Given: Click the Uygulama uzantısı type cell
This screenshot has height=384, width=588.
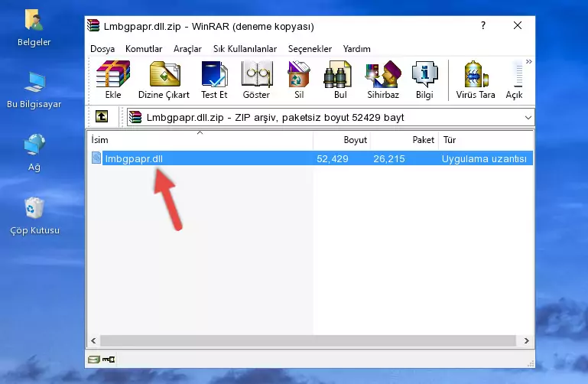Looking at the screenshot, I should (484, 158).
